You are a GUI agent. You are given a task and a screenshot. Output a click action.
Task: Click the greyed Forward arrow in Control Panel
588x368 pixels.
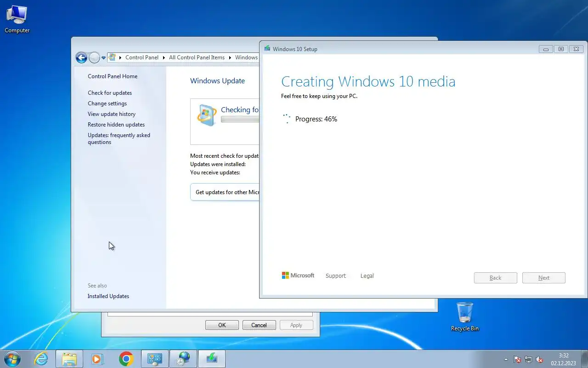point(94,57)
